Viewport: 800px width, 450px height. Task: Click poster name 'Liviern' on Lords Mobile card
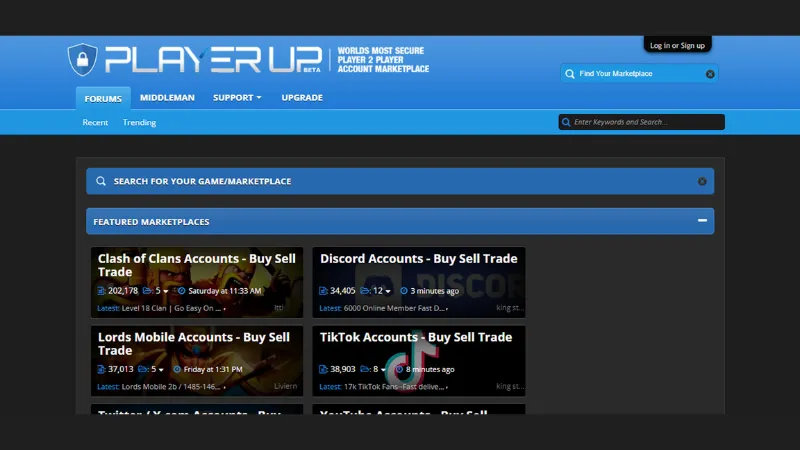285,386
